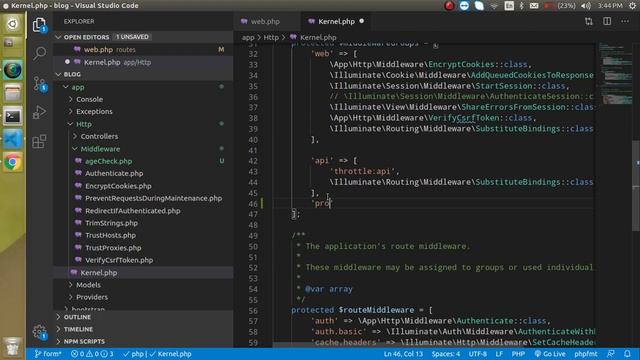640x360 pixels.
Task: Click 'Http' in the breadcrumb
Action: click(x=271, y=38)
